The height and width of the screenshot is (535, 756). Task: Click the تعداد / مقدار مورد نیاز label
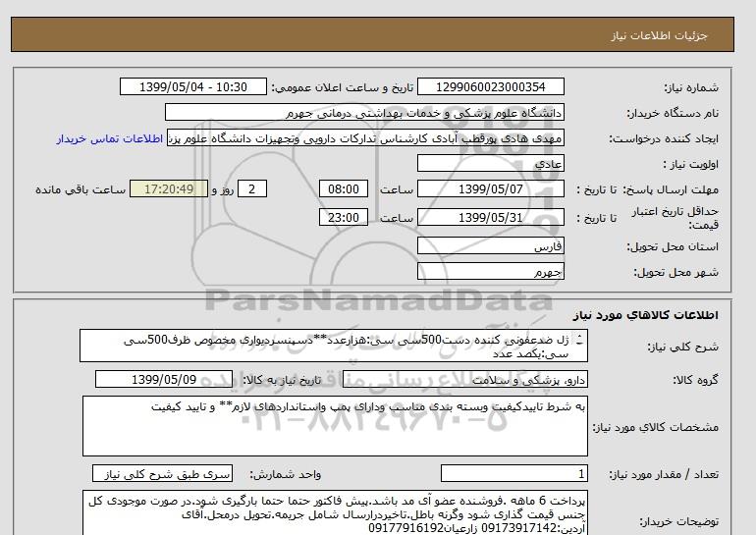(x=664, y=475)
